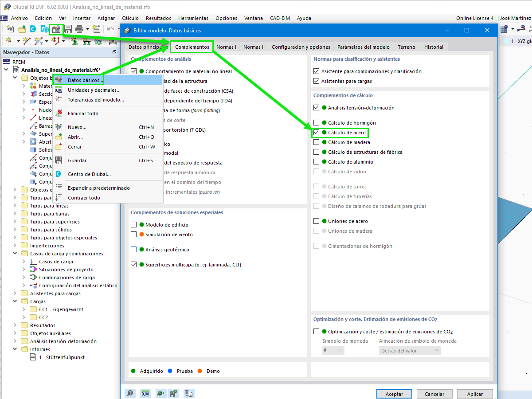532x399 pixels.
Task: Click Datos básicos icon in context menu
Action: (59, 80)
